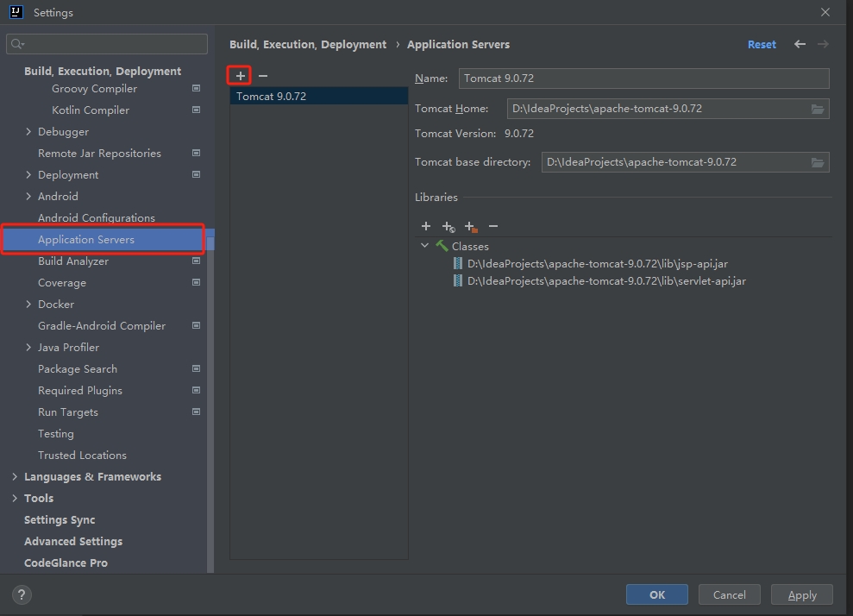Click the Cancel button
The width and height of the screenshot is (853, 616).
729,594
